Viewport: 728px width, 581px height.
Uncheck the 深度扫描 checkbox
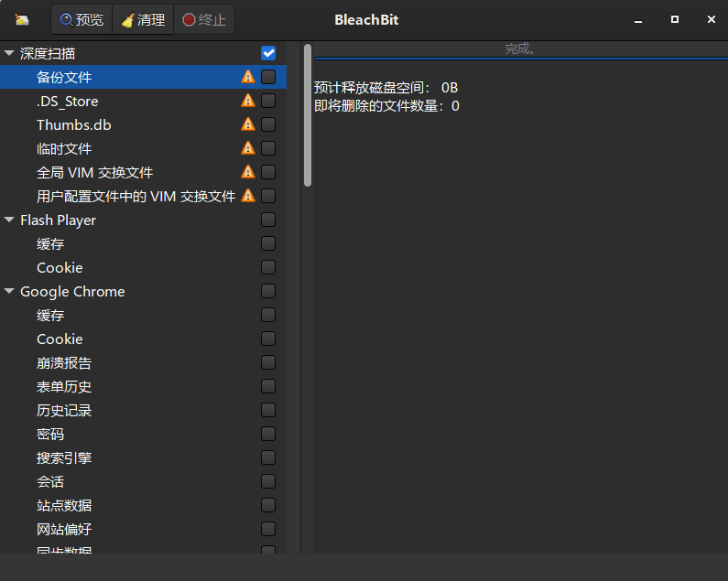268,53
